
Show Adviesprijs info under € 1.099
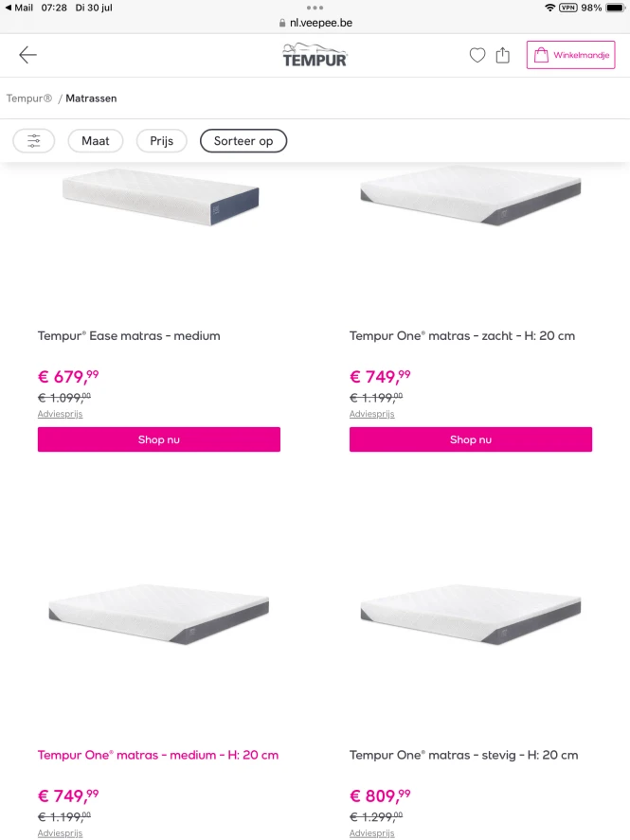coord(60,414)
